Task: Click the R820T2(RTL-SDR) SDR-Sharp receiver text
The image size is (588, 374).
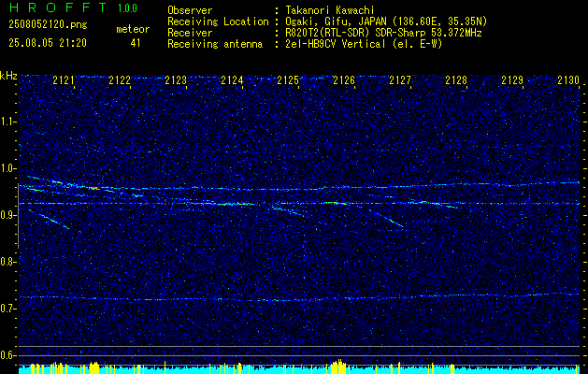Action: pos(382,33)
